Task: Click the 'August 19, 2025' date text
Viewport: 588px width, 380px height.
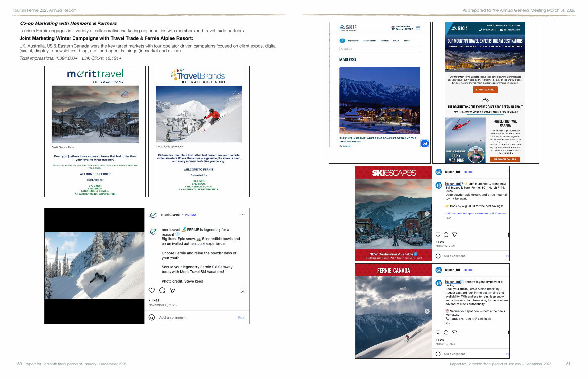Action: point(445,343)
